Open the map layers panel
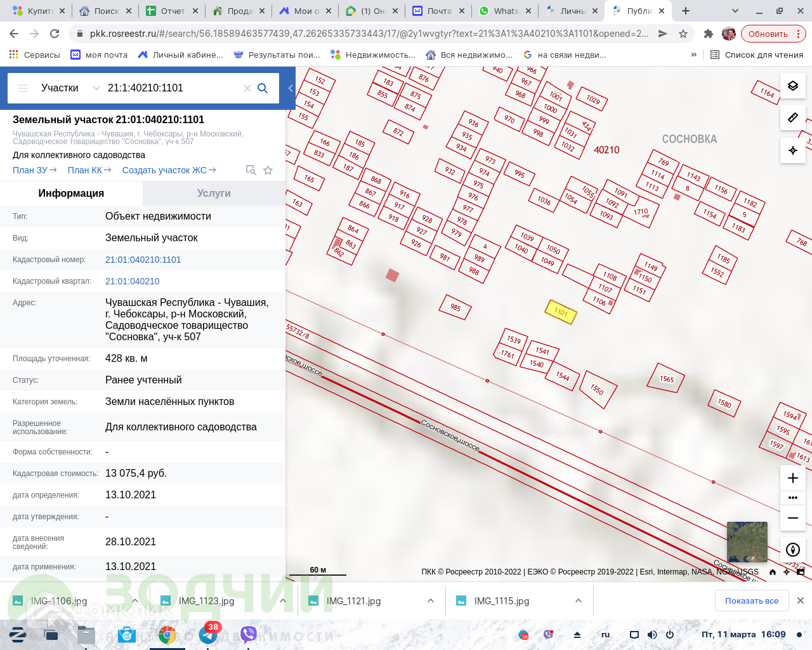The image size is (812, 650). tap(792, 86)
